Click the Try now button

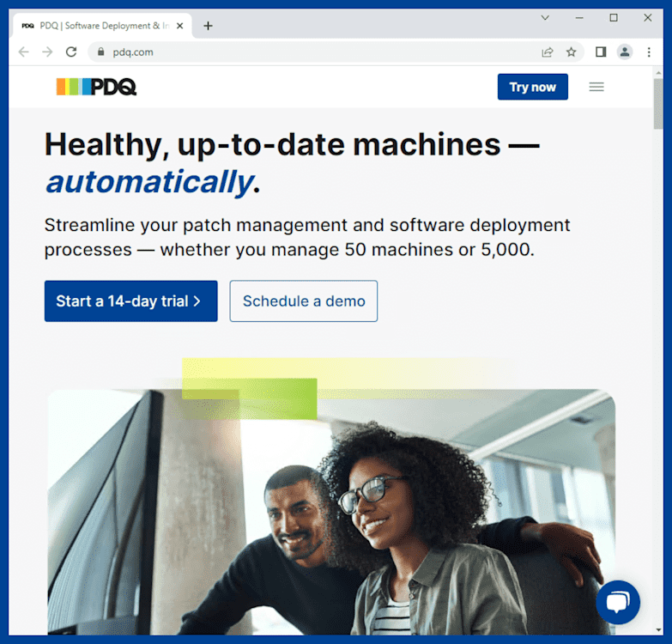533,87
